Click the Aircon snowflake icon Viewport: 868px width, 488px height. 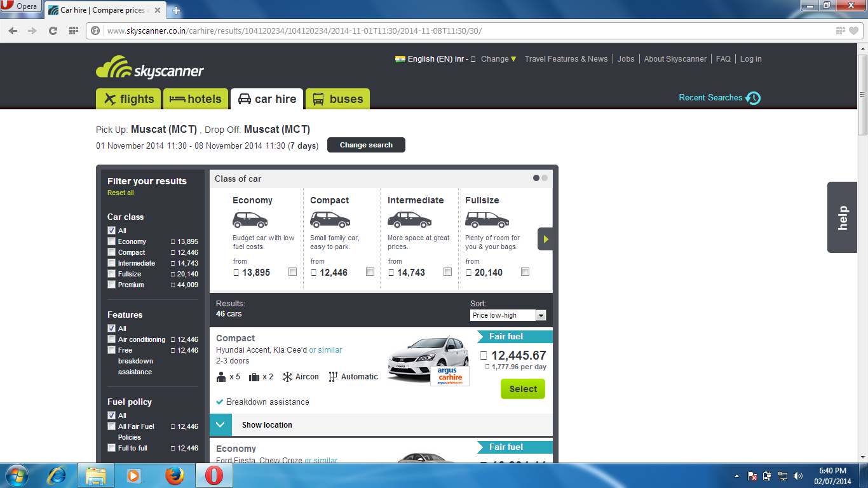pyautogui.click(x=287, y=377)
